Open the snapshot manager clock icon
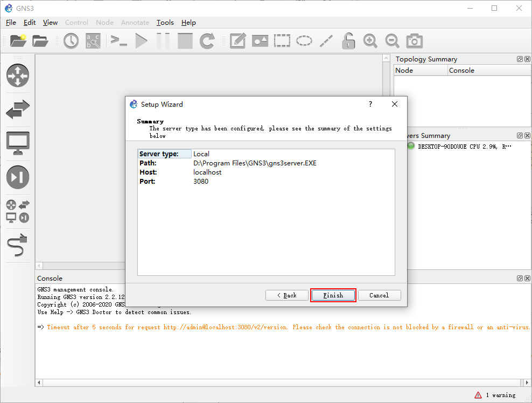The height and width of the screenshot is (403, 532). 71,41
